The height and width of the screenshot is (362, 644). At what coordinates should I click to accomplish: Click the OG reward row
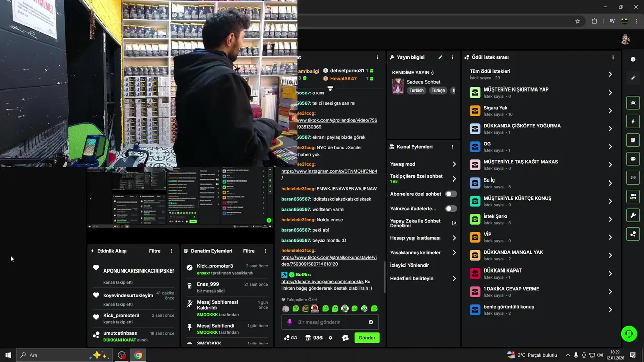point(541,147)
